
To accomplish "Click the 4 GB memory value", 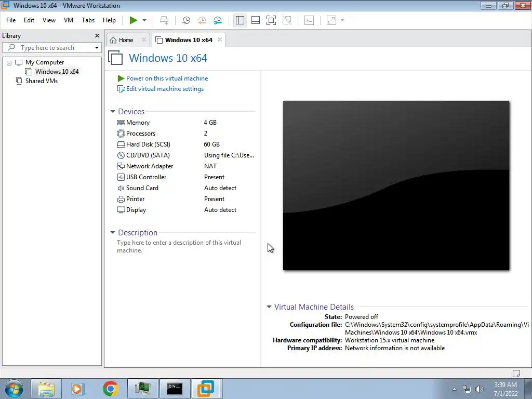I will point(210,123).
